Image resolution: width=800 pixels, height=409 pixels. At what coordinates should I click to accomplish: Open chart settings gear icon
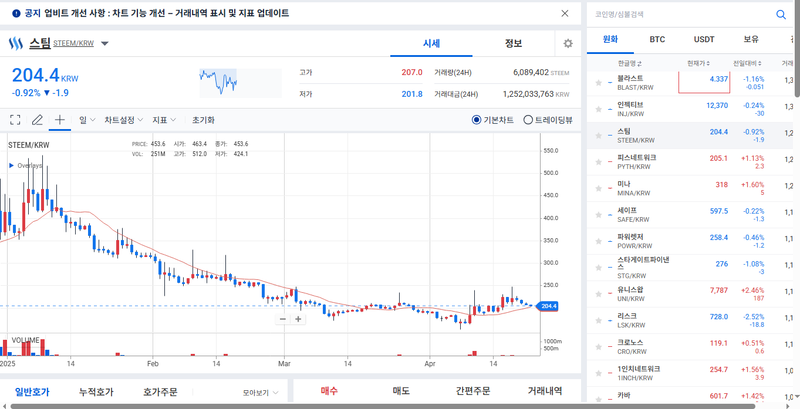coord(568,44)
